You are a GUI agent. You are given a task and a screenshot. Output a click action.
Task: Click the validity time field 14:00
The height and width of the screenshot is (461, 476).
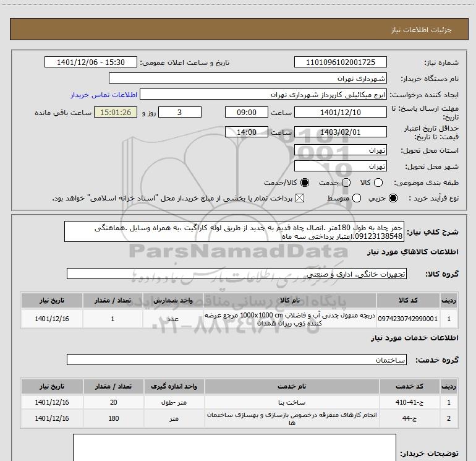tap(247, 132)
